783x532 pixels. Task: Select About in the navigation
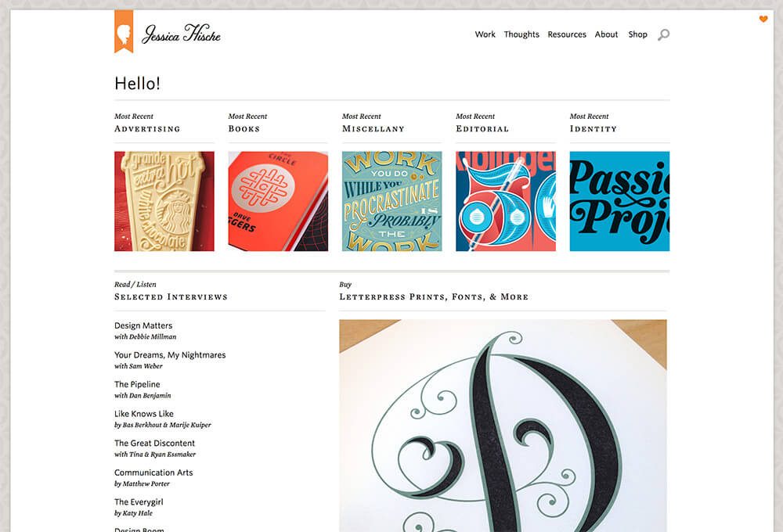click(x=606, y=34)
